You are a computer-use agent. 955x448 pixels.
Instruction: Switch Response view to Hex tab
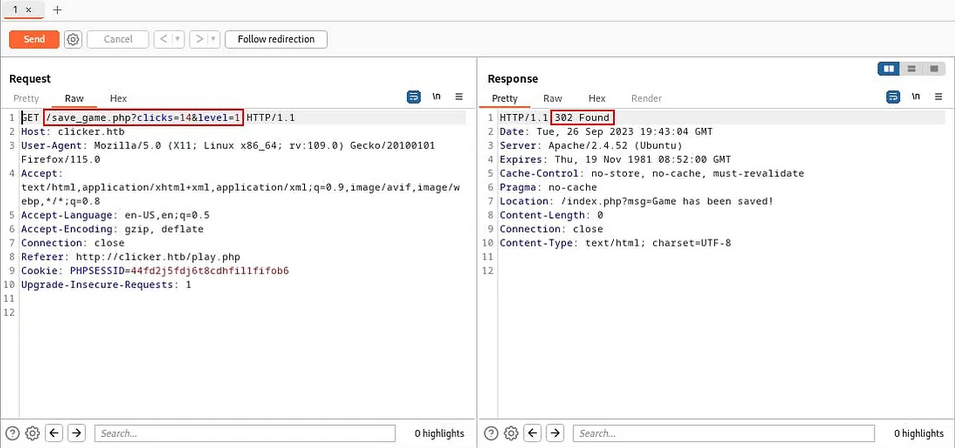pos(597,98)
